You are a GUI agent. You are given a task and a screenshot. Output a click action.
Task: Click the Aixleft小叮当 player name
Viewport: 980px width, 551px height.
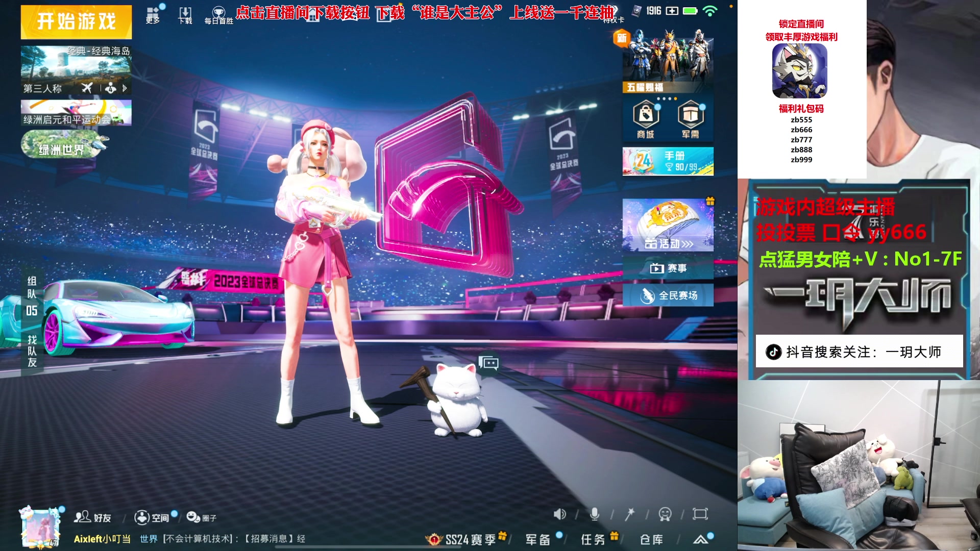coord(102,539)
